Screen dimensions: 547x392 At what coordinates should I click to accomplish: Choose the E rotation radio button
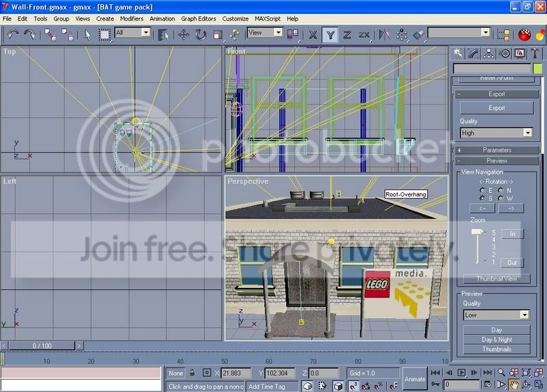483,190
